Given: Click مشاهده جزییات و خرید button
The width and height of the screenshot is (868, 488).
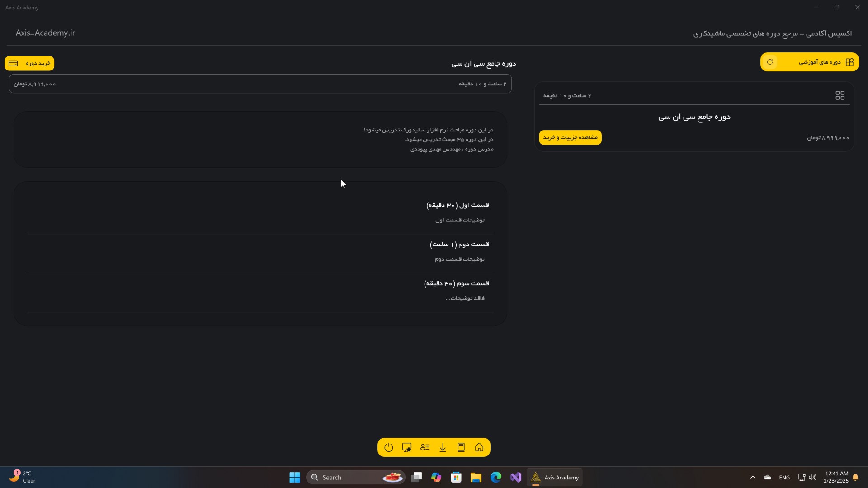Looking at the screenshot, I should coord(570,137).
